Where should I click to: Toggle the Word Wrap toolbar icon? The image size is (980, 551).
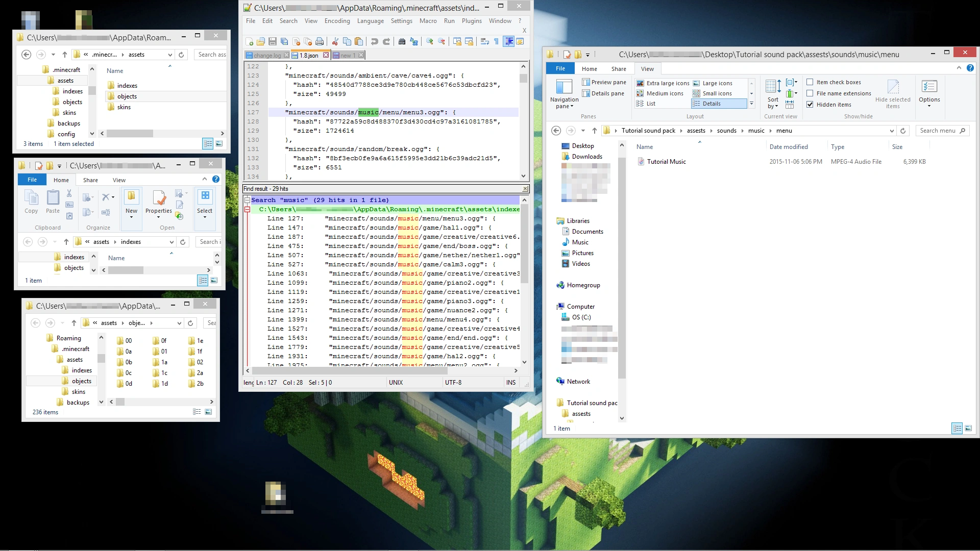(x=484, y=41)
